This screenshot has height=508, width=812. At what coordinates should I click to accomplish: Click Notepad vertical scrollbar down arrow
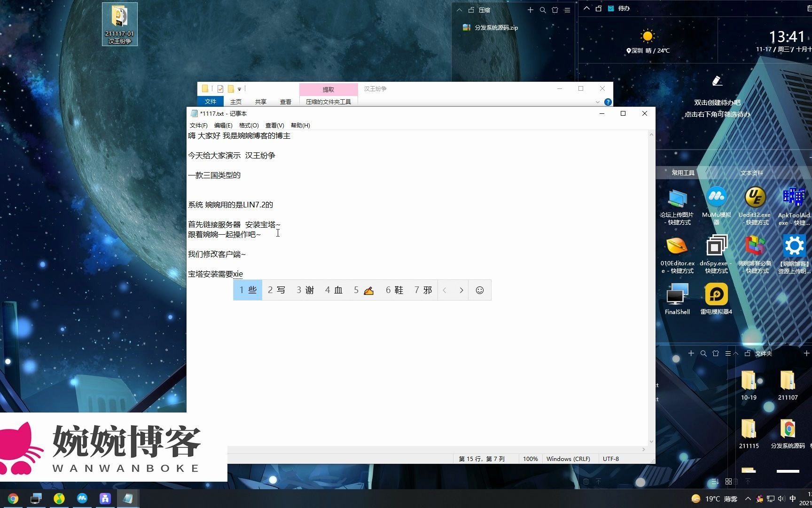pos(651,442)
